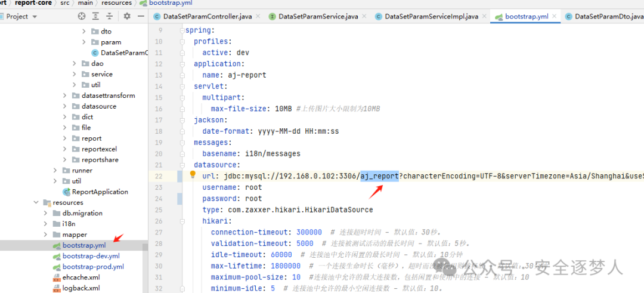Click the yellow light bulb intention icon
This screenshot has width=644, height=293.
click(x=193, y=175)
